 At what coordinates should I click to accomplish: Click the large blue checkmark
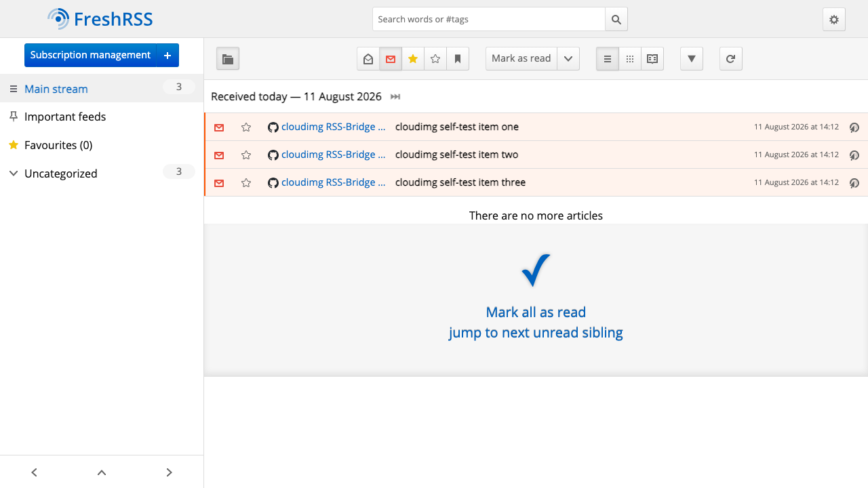tap(536, 270)
